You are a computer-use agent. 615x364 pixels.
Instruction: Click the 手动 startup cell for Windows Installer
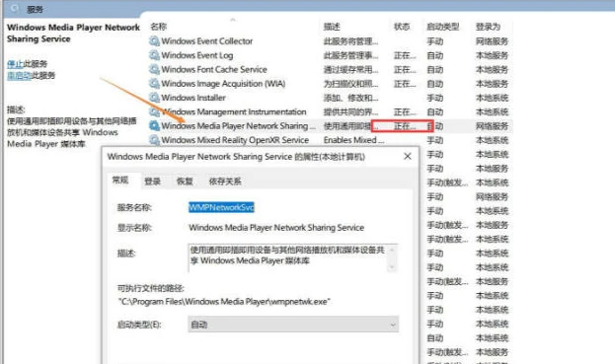point(435,98)
